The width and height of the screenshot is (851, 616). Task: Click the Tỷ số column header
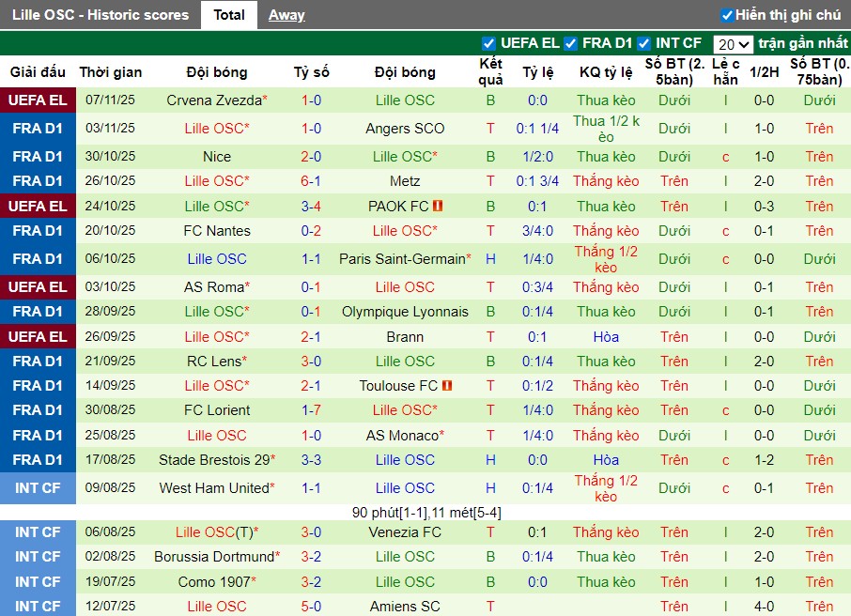311,72
